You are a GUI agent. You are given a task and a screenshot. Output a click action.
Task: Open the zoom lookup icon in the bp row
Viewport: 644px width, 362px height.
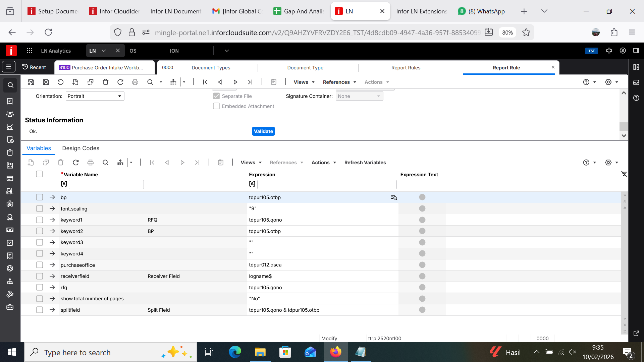point(394,197)
